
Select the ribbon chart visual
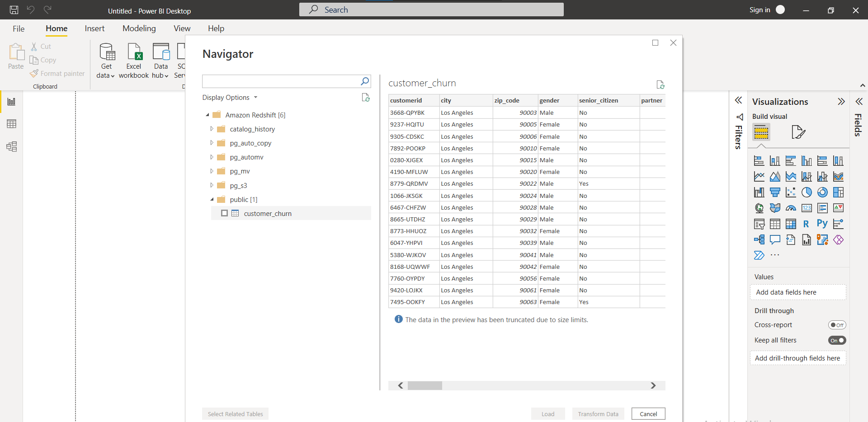838,177
